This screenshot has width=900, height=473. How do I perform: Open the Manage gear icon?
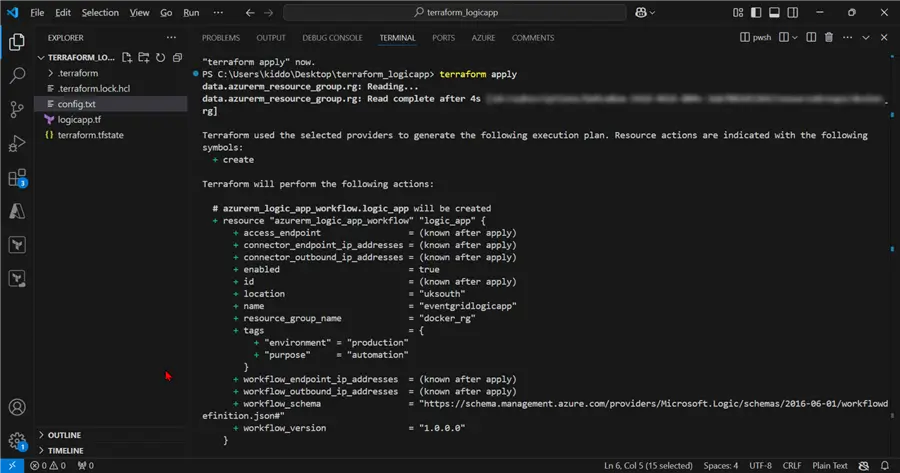coord(17,441)
